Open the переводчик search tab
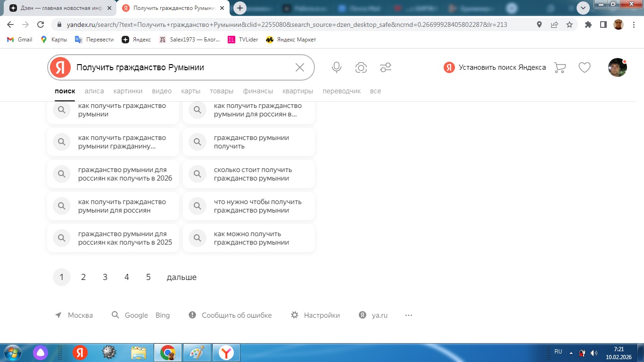 tap(342, 91)
